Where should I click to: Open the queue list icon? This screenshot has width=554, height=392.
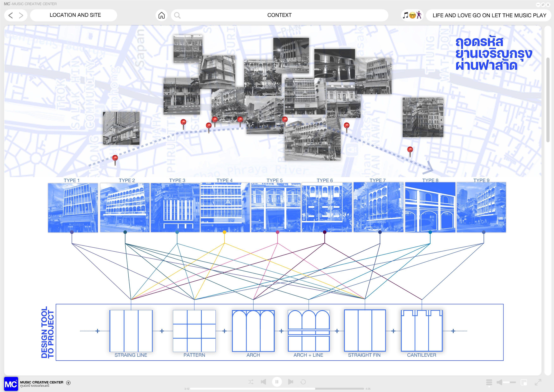coord(489,382)
